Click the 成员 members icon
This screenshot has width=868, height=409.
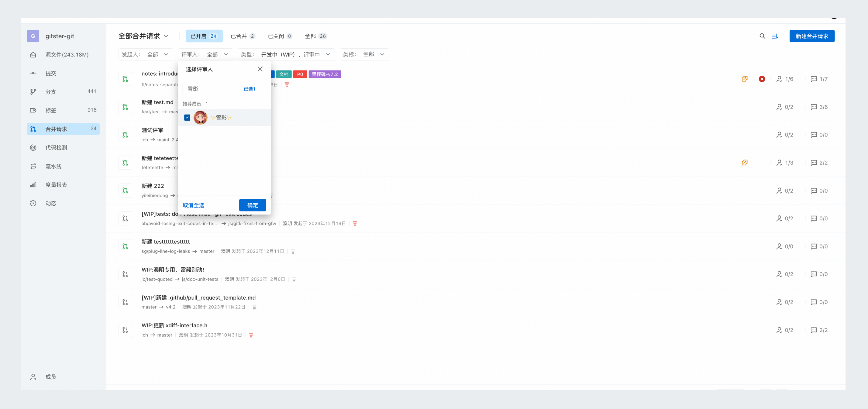[33, 377]
